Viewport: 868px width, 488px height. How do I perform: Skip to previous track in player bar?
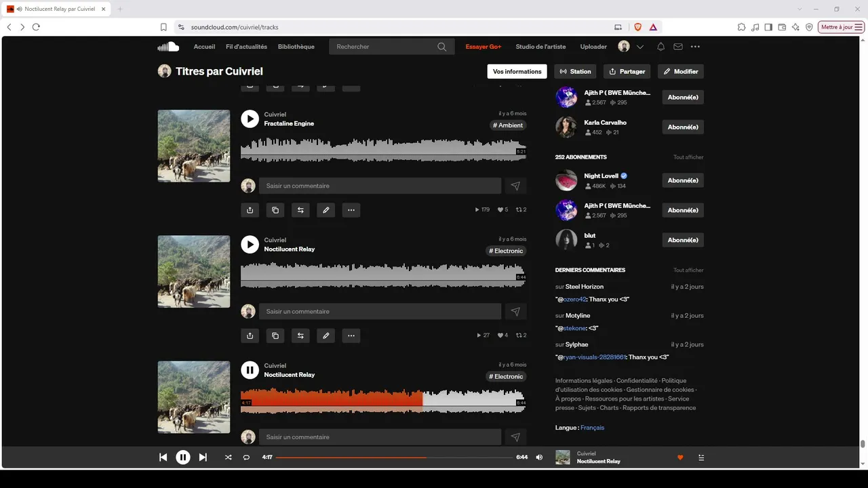tap(163, 457)
